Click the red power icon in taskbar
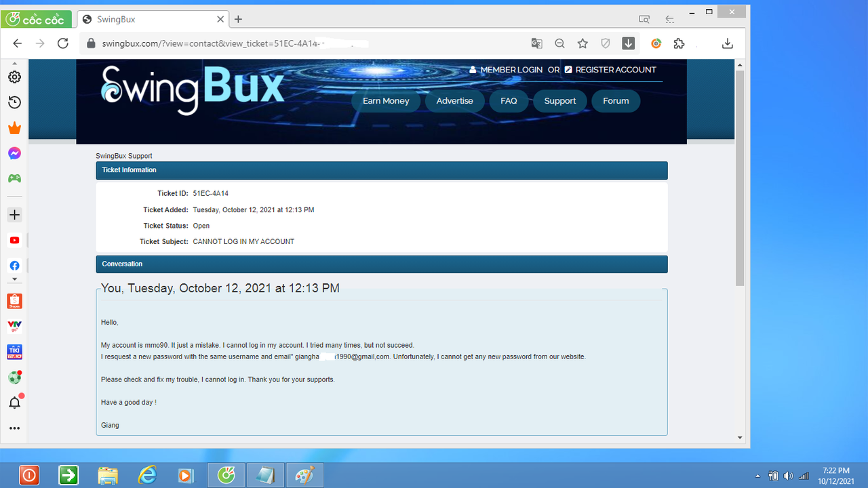 [29, 476]
